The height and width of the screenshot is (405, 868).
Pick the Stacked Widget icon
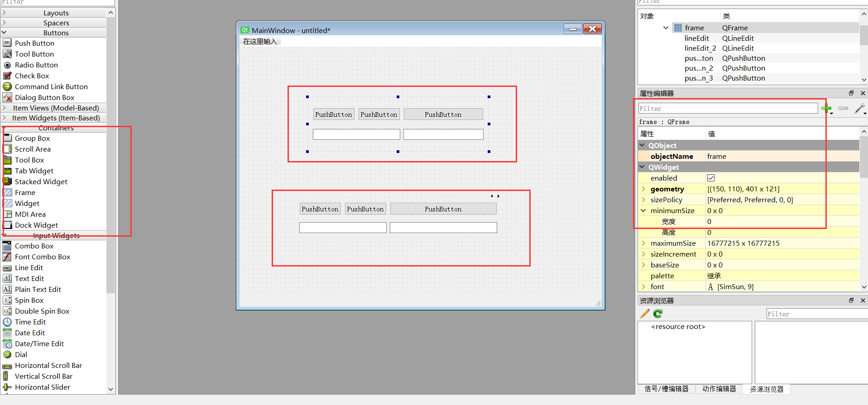click(7, 181)
